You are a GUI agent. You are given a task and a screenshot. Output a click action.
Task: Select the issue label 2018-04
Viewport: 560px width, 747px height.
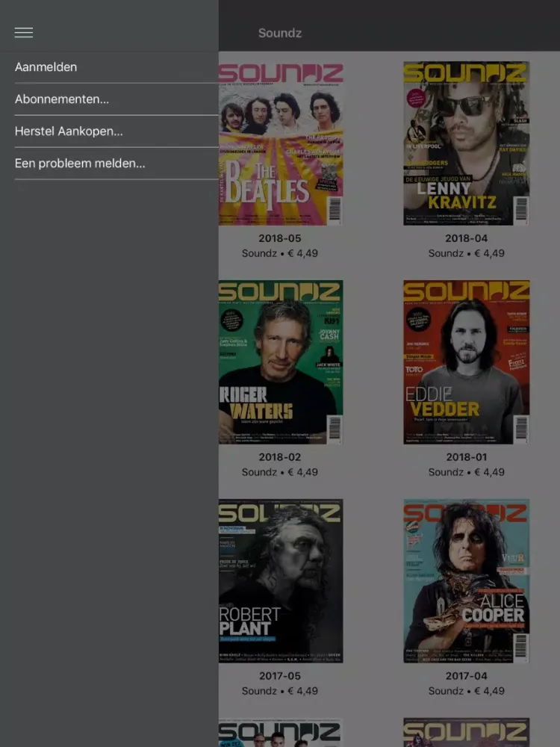[466, 238]
